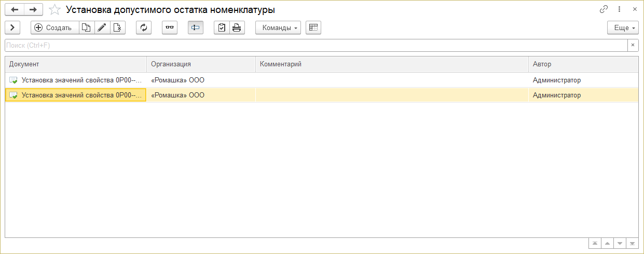Screen dimensions: 644x254
Task: Open the Команды dropdown
Action: click(278, 28)
